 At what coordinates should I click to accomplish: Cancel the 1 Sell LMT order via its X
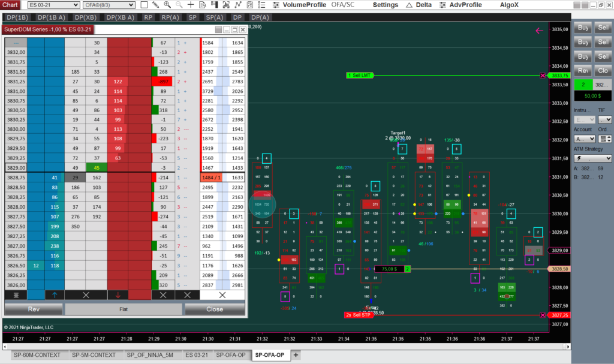tap(542, 75)
